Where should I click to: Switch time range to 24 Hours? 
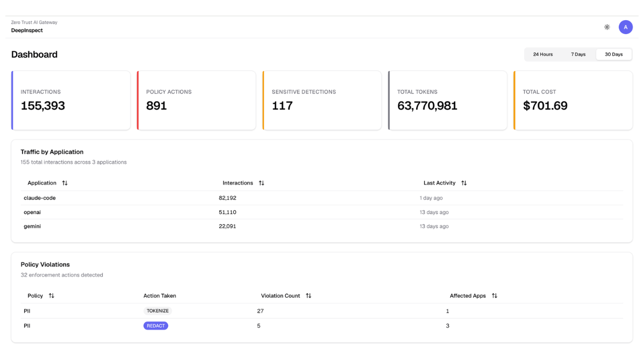click(x=543, y=54)
